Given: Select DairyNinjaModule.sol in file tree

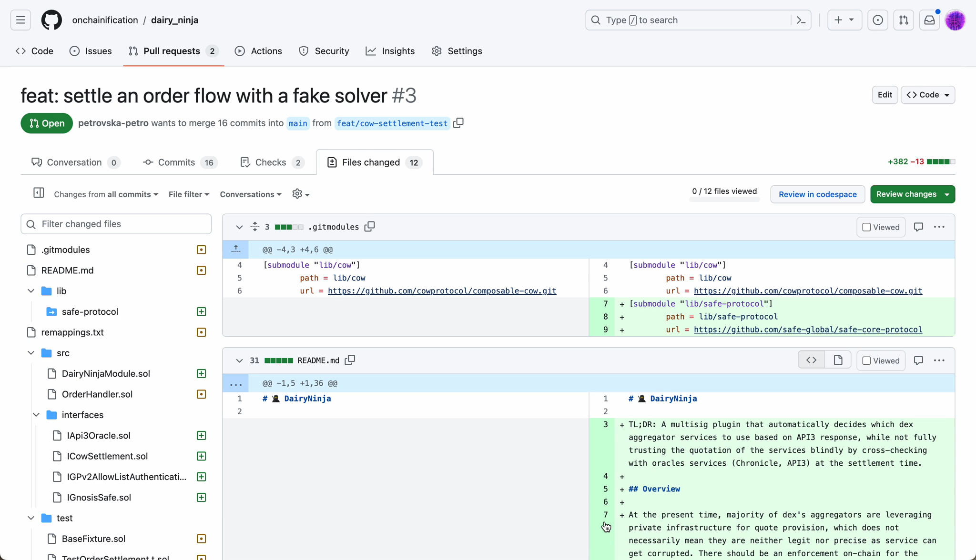Looking at the screenshot, I should [106, 373].
